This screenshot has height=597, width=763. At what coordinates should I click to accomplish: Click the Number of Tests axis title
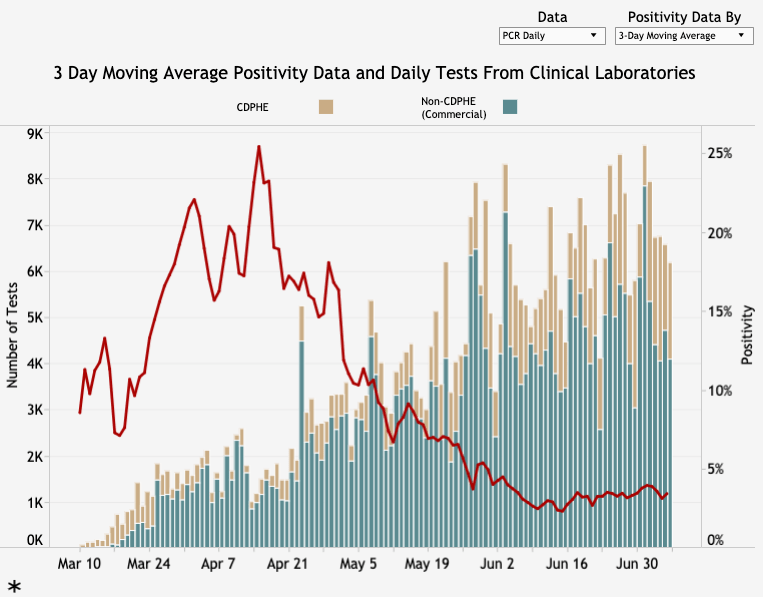tap(14, 335)
